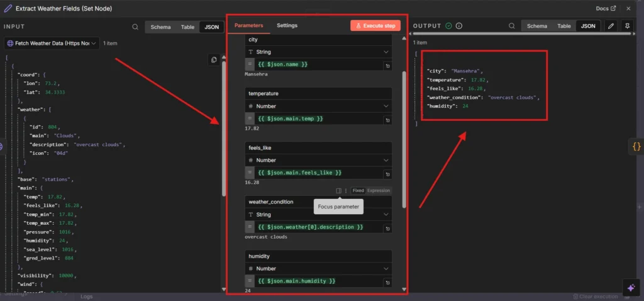Image resolution: width=644 pixels, height=301 pixels.
Task: Click the orange curly braces side icon
Action: coord(636,146)
